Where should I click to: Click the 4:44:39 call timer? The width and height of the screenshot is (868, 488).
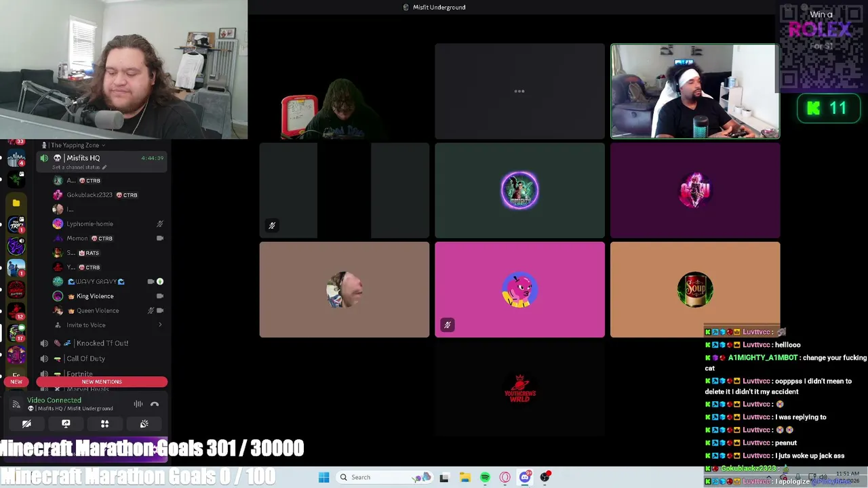[x=152, y=158]
